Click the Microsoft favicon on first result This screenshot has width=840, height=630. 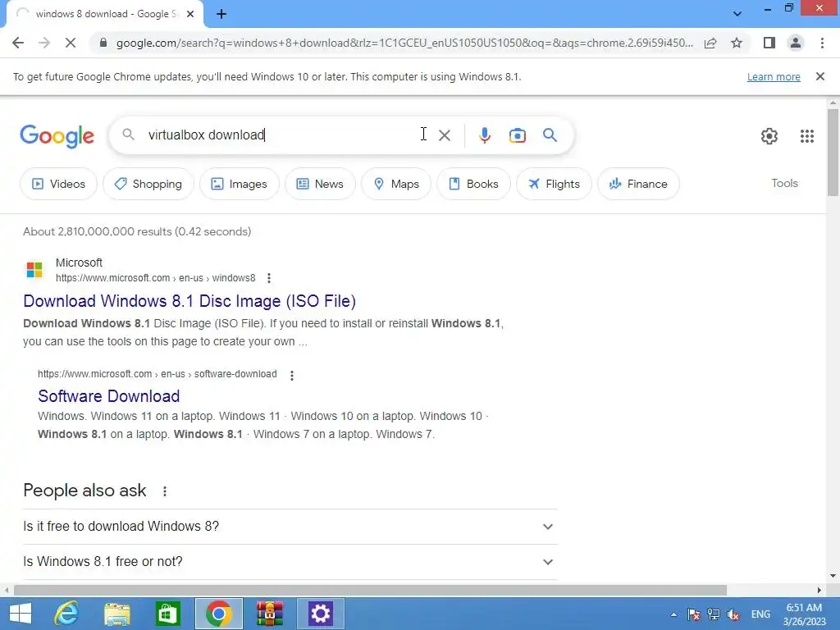click(34, 269)
